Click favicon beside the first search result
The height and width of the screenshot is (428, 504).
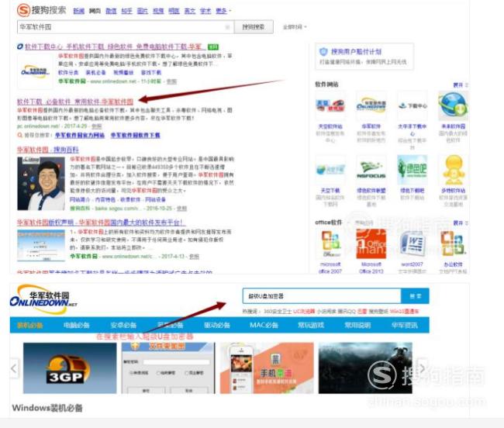(20, 47)
